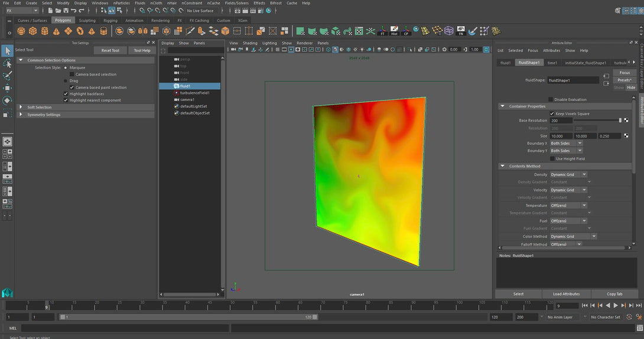Select the Rotate tool in toolbox
Viewport: 644px width, 339px height.
[x=7, y=100]
